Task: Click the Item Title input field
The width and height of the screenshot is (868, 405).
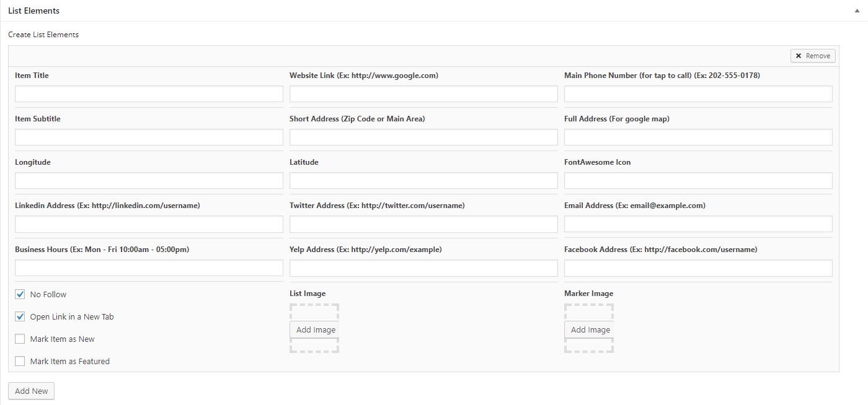Action: click(x=148, y=94)
